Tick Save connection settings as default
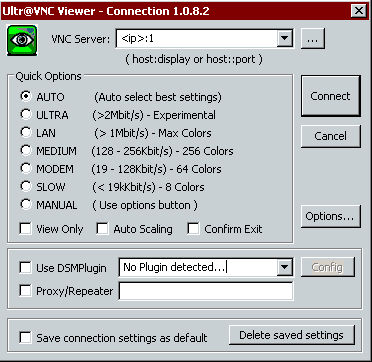The width and height of the screenshot is (372, 362). tap(25, 337)
